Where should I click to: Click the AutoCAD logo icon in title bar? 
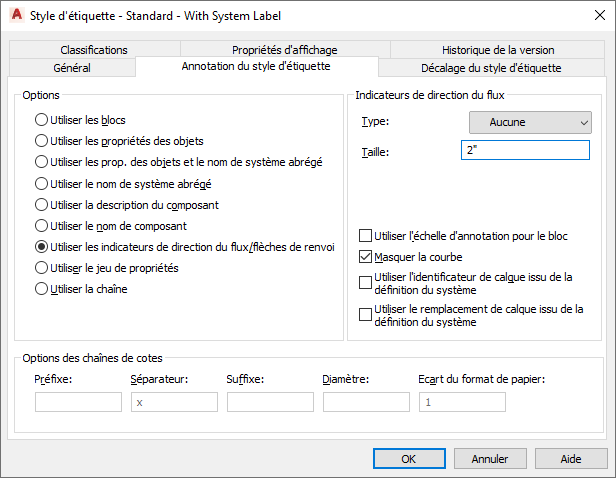click(16, 15)
